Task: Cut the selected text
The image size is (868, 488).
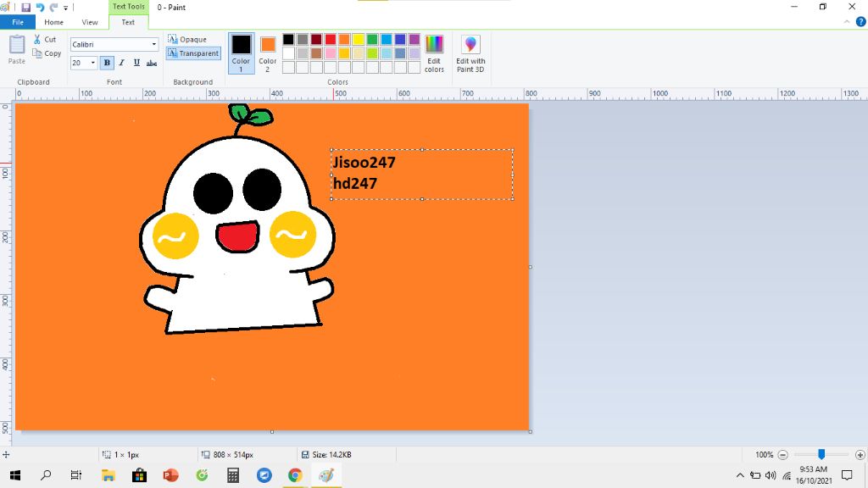Action: [x=44, y=39]
